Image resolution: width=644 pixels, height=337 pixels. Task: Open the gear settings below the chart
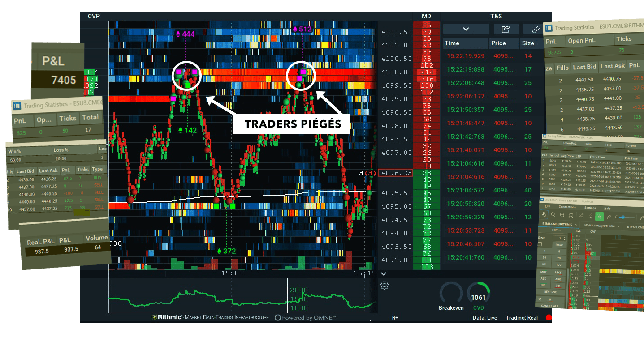click(x=384, y=285)
